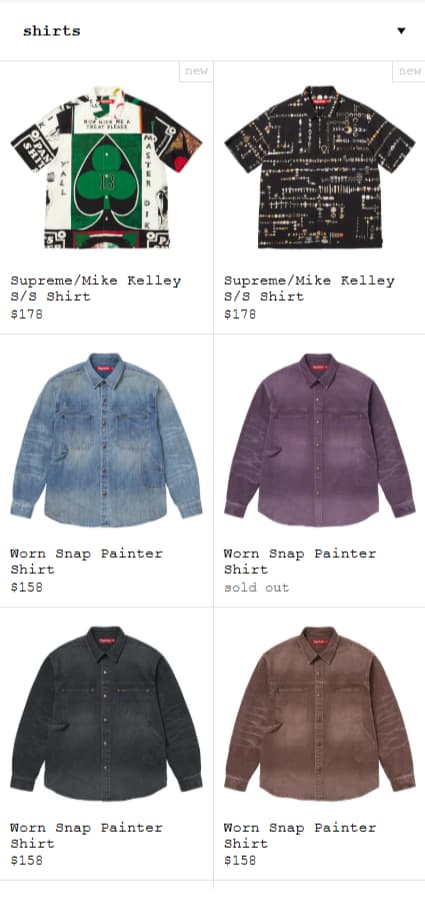Open the green clover Mike Kelley shirt image
The image size is (425, 897).
[x=106, y=166]
